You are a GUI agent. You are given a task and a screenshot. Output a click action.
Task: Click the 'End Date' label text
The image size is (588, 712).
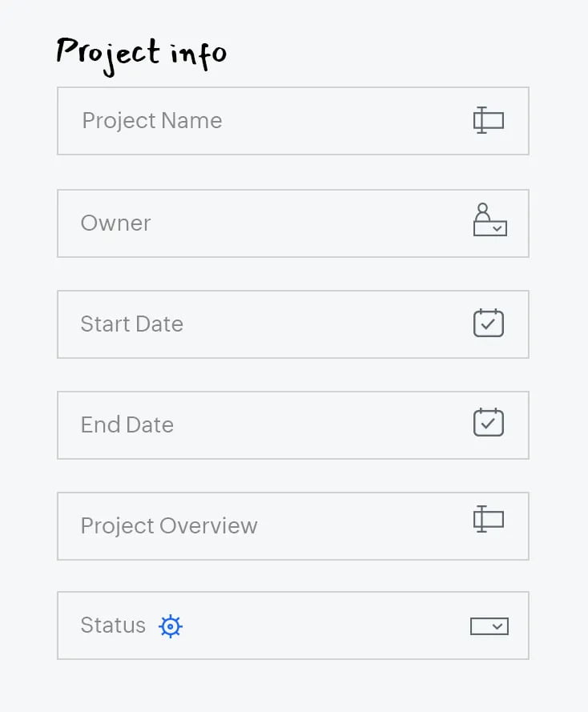127,425
